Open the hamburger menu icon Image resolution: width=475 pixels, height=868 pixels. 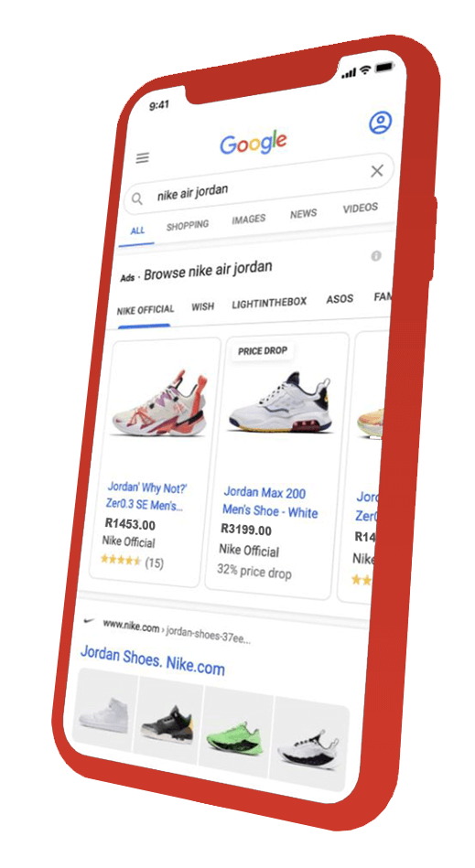(x=142, y=157)
